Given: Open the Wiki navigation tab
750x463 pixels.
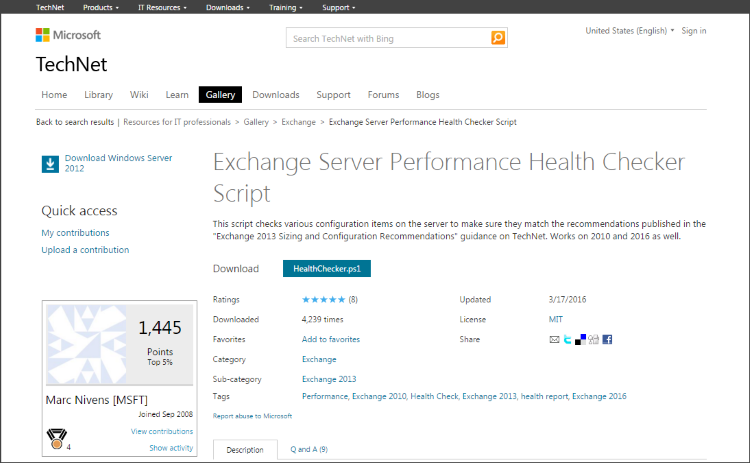Looking at the screenshot, I should coord(139,95).
